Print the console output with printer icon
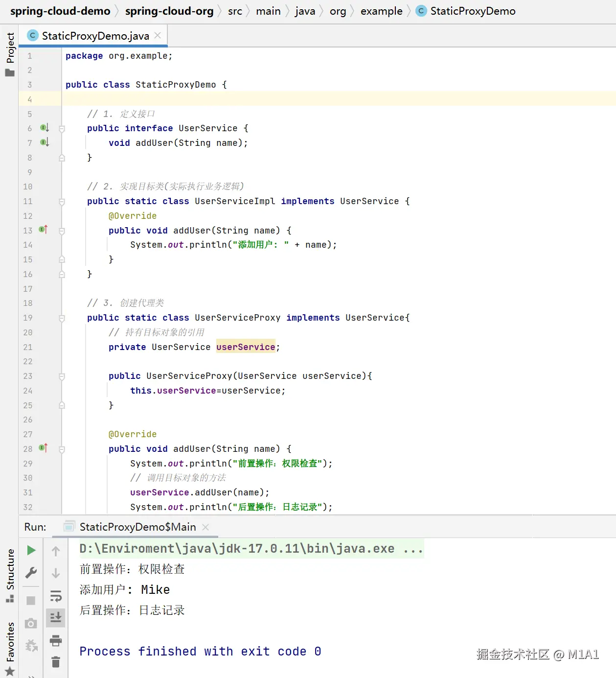616x678 pixels. click(x=56, y=640)
